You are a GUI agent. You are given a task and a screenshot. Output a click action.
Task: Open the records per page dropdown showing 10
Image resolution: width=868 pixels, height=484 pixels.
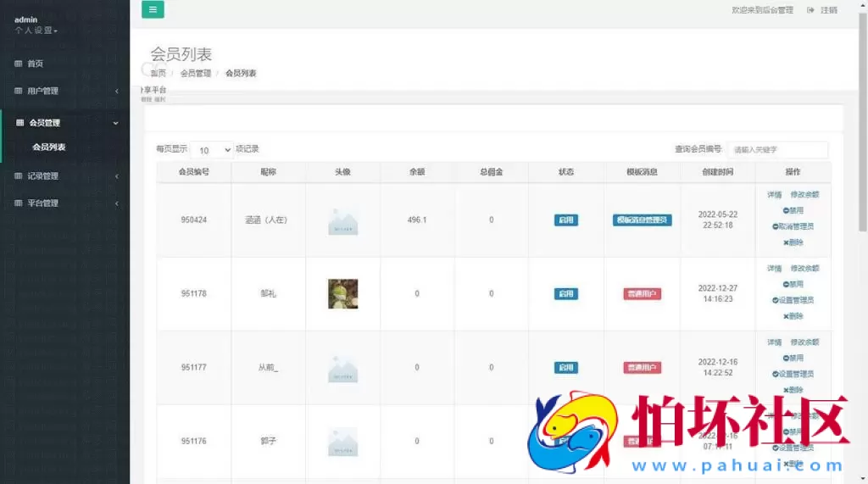pos(213,150)
